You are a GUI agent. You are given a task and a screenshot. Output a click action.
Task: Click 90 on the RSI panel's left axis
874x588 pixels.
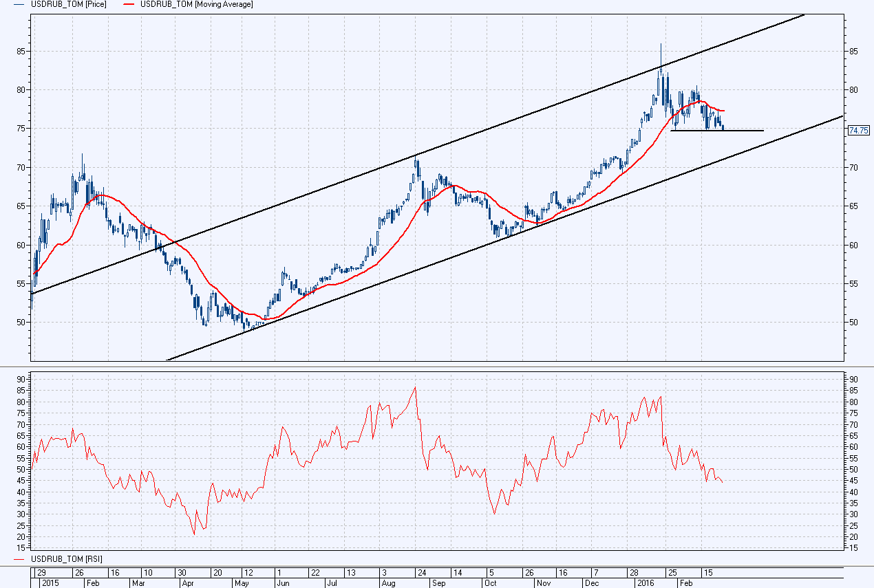click(x=23, y=379)
